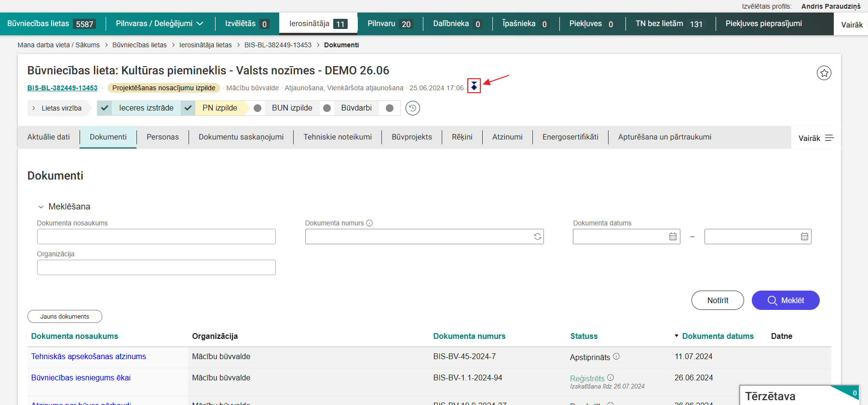The height and width of the screenshot is (405, 868).
Task: Open the calendar for start date
Action: (673, 237)
